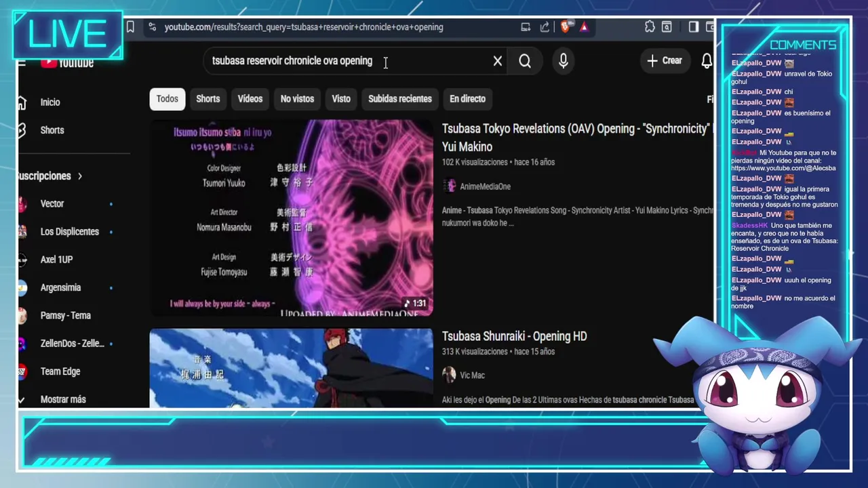Click '102 K visualizaciones • hace 16 años' text

(x=498, y=163)
